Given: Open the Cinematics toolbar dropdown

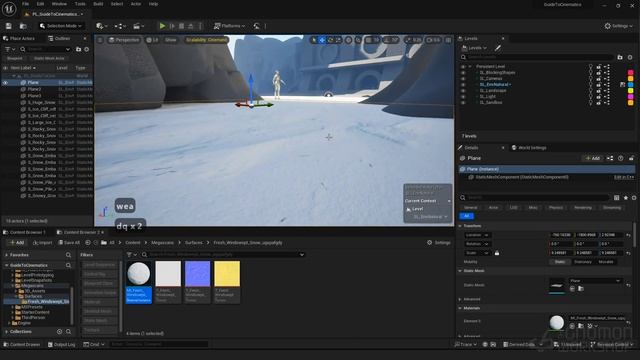Looking at the screenshot, I should [x=138, y=26].
